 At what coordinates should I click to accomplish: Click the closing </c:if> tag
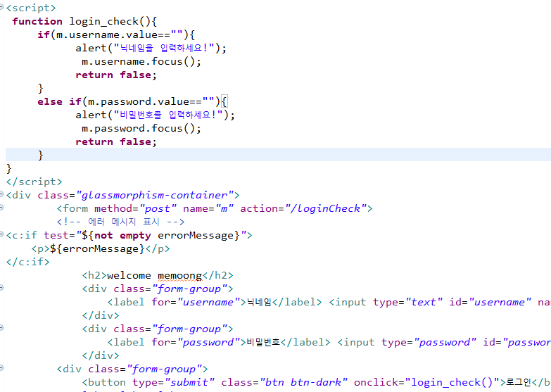(27, 262)
